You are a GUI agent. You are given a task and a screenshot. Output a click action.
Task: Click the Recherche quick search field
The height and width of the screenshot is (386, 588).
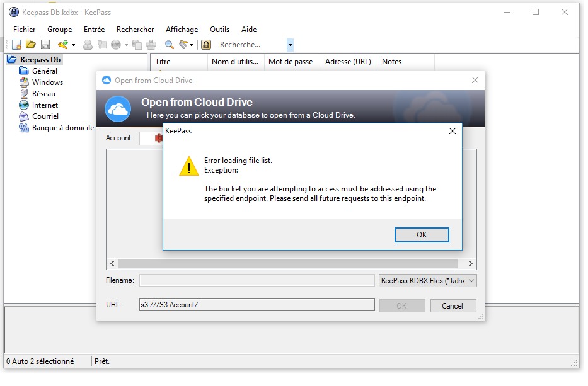252,45
